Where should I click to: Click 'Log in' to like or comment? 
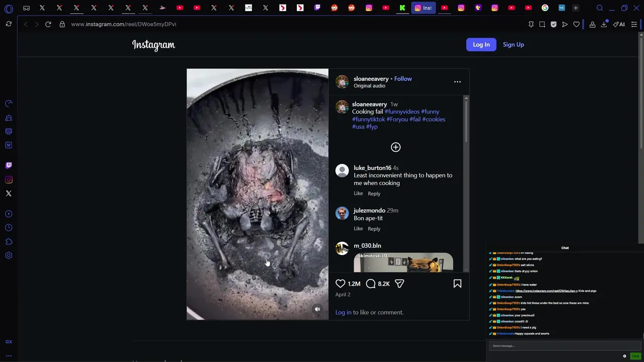(x=343, y=312)
